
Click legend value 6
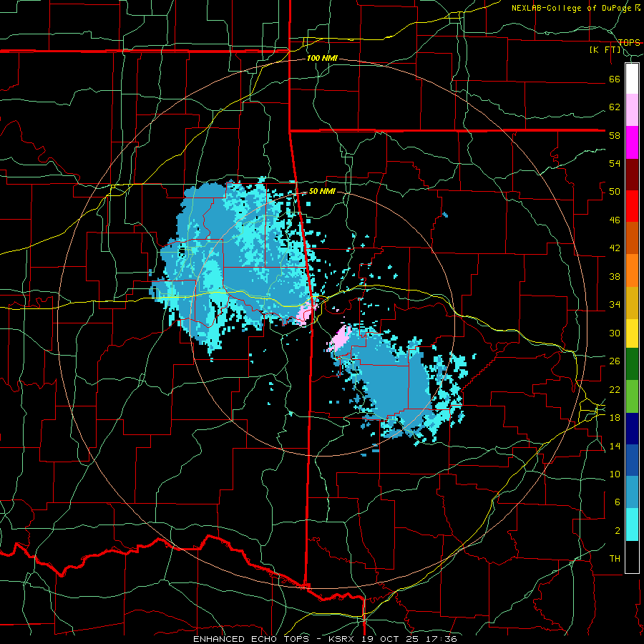pyautogui.click(x=618, y=502)
